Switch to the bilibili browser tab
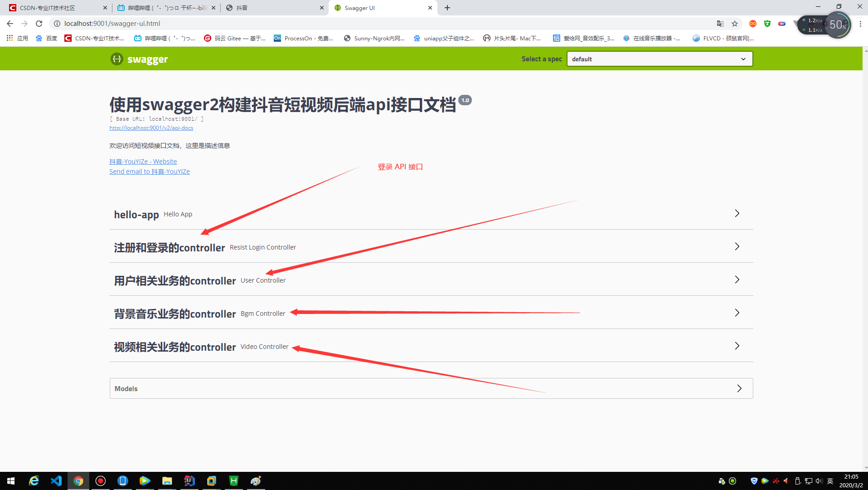 pos(166,8)
